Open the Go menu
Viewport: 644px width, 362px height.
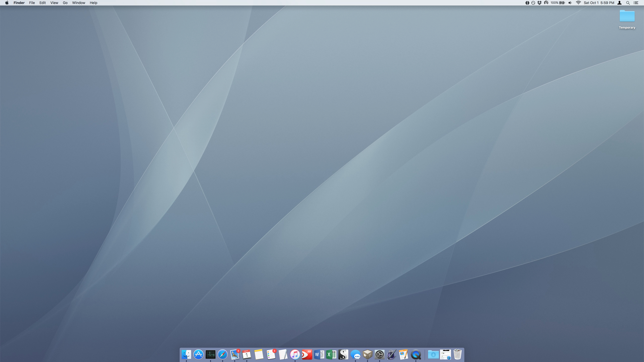point(65,3)
